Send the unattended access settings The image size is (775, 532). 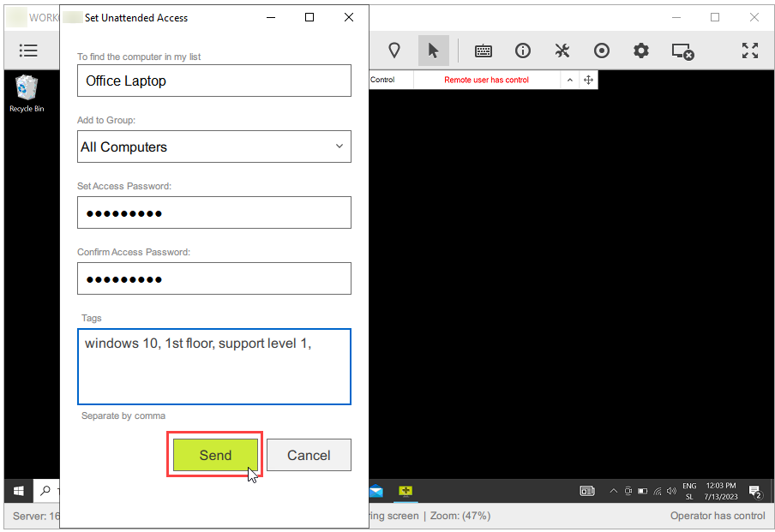tap(215, 455)
